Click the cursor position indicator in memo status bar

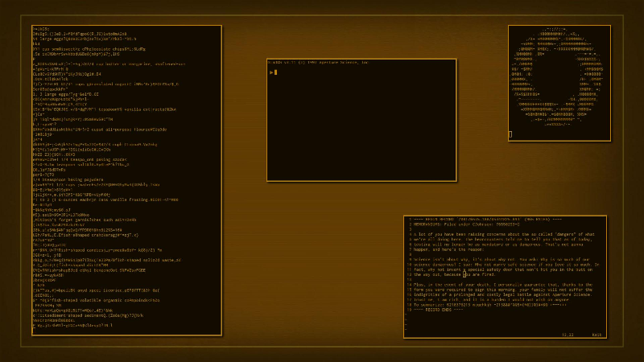point(568,335)
